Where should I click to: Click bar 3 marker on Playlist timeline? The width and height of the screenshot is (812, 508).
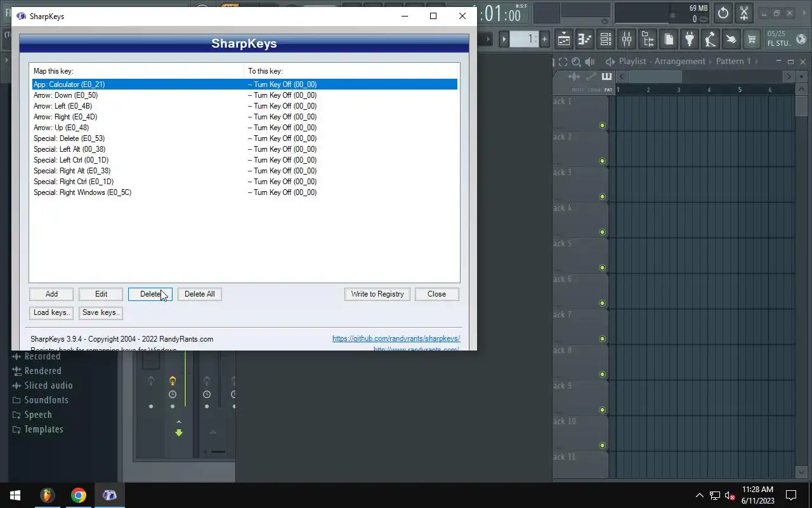click(678, 90)
